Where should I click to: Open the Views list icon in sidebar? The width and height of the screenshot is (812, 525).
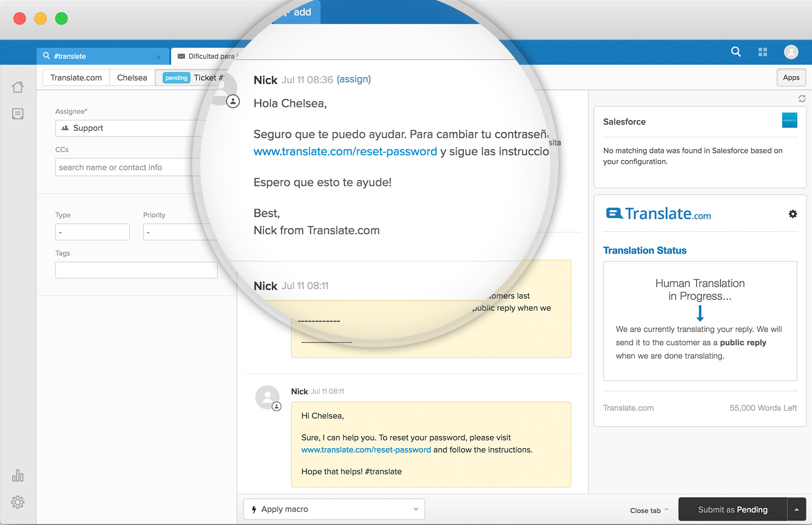pos(18,114)
